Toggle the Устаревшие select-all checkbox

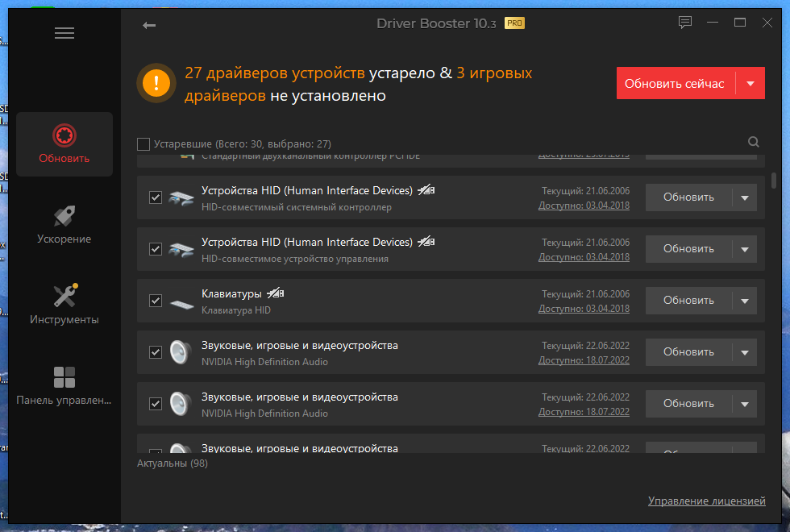pyautogui.click(x=143, y=144)
